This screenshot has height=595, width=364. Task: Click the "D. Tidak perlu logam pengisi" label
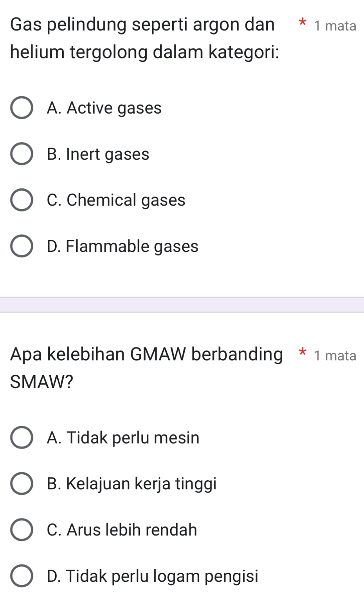(152, 576)
